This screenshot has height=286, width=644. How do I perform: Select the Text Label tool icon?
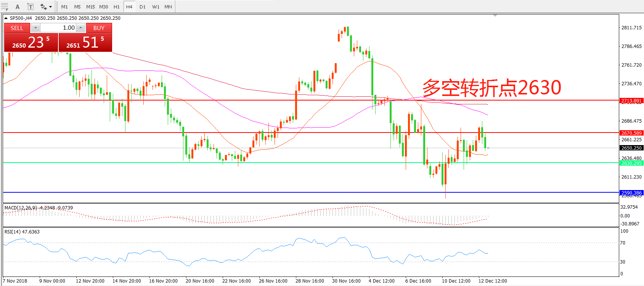tap(31, 7)
